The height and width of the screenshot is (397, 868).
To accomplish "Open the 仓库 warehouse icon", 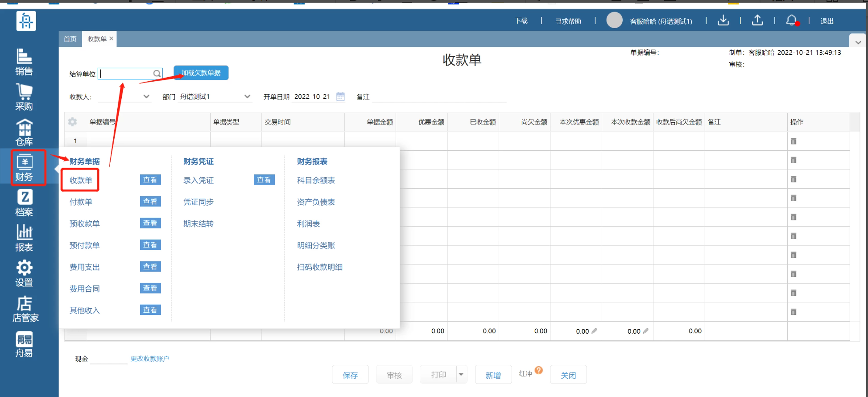I will (24, 132).
